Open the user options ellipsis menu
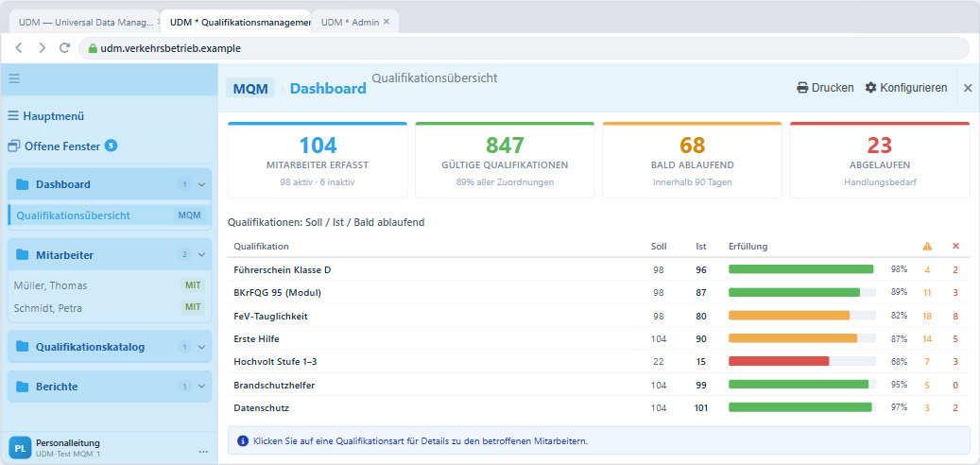Screen dimensions: 980x465 click(x=203, y=451)
